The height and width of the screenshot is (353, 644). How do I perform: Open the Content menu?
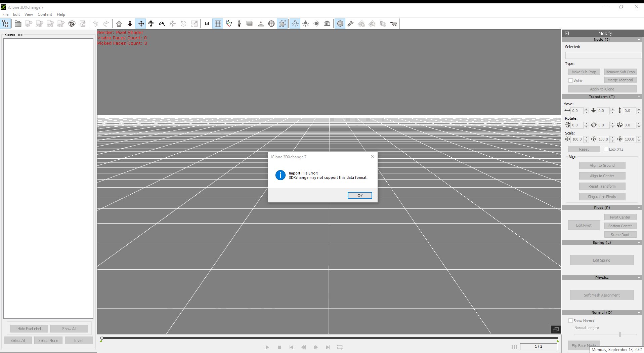[45, 14]
